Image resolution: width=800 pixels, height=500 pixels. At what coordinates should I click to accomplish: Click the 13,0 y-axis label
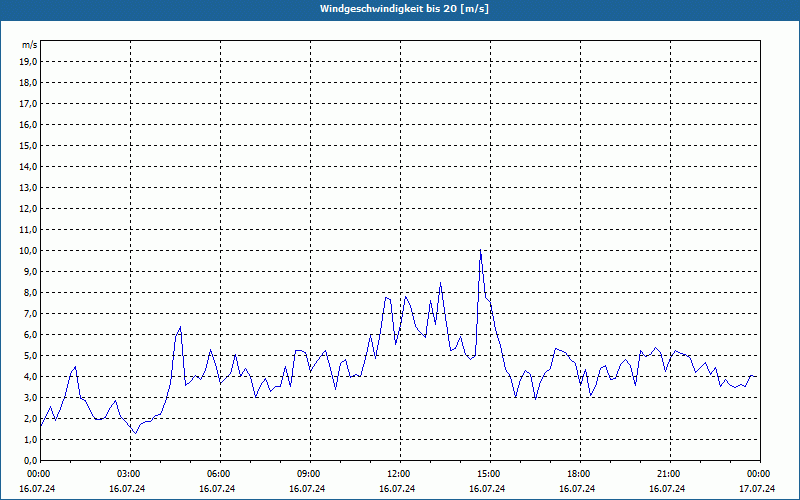(x=29, y=188)
